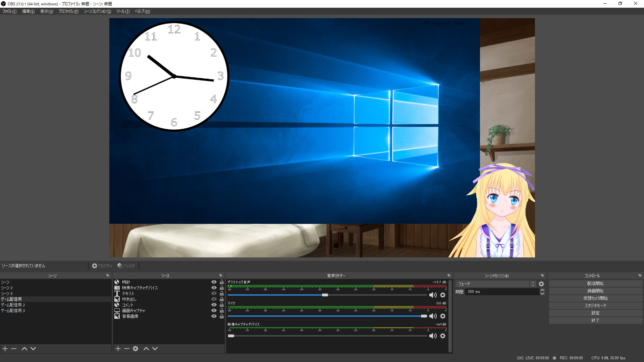Open 設定 settings button
The height and width of the screenshot is (362, 644).
595,313
